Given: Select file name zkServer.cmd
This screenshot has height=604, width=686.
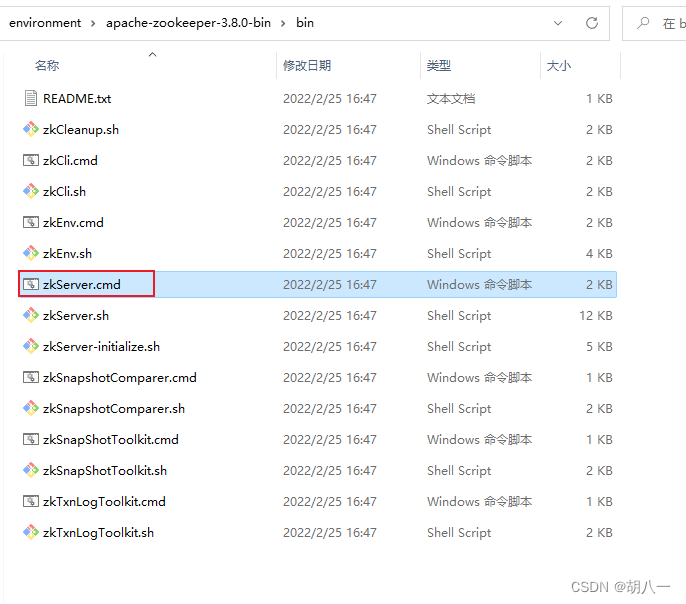Looking at the screenshot, I should (x=81, y=285).
